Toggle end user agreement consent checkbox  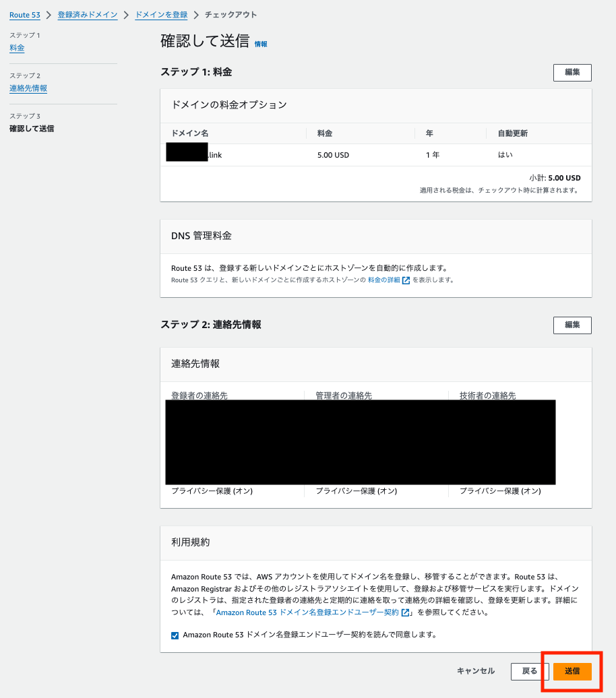175,635
